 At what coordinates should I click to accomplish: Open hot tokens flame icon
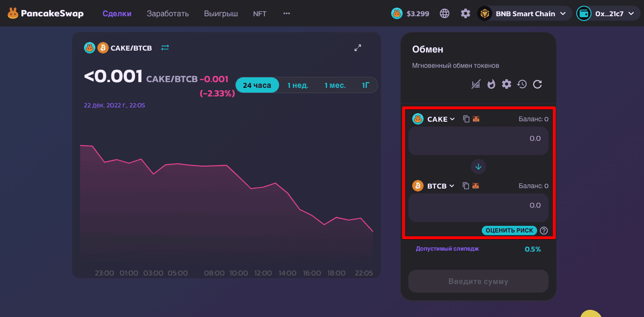[491, 85]
